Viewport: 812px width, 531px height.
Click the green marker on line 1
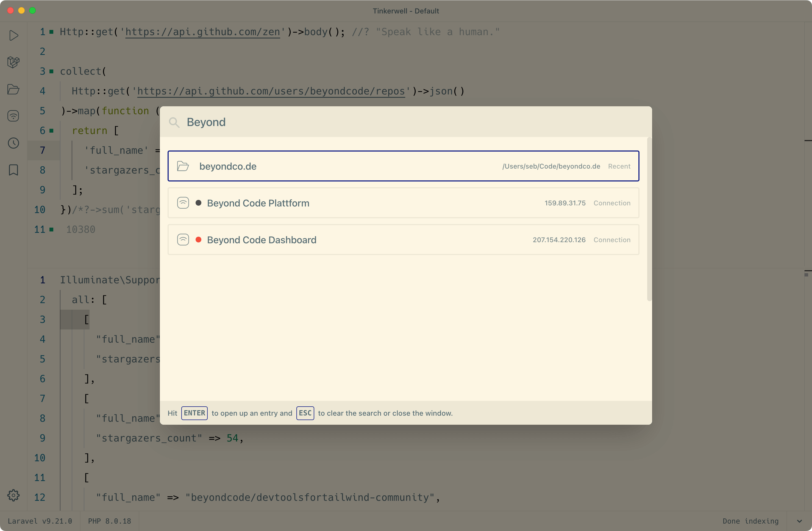coord(52,32)
